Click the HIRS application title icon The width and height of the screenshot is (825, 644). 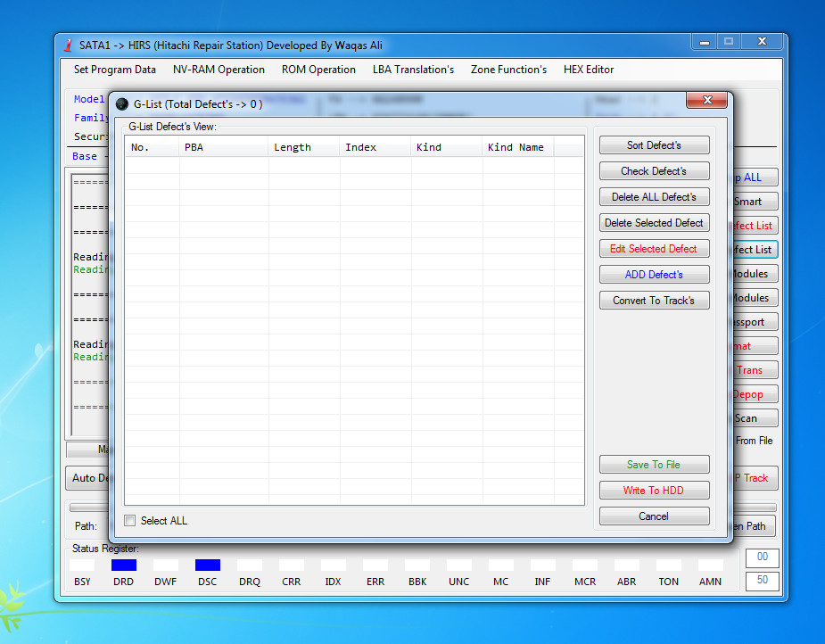point(68,45)
